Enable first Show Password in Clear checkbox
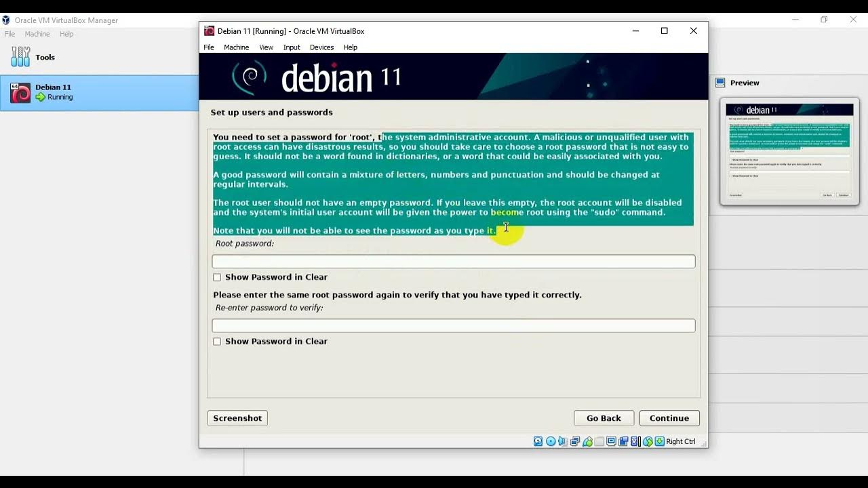Image resolution: width=868 pixels, height=488 pixels. tap(217, 277)
